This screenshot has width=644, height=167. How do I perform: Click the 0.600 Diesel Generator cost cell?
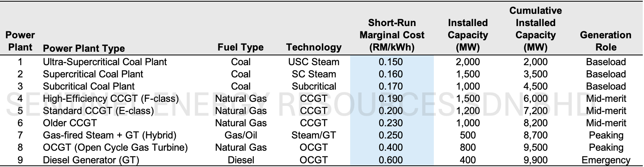point(391,160)
